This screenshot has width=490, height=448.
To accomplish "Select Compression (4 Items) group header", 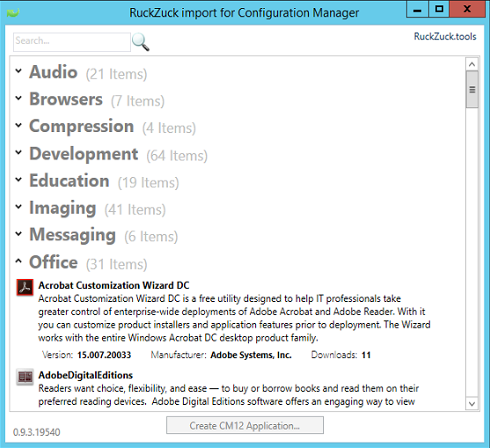I will pyautogui.click(x=113, y=127).
